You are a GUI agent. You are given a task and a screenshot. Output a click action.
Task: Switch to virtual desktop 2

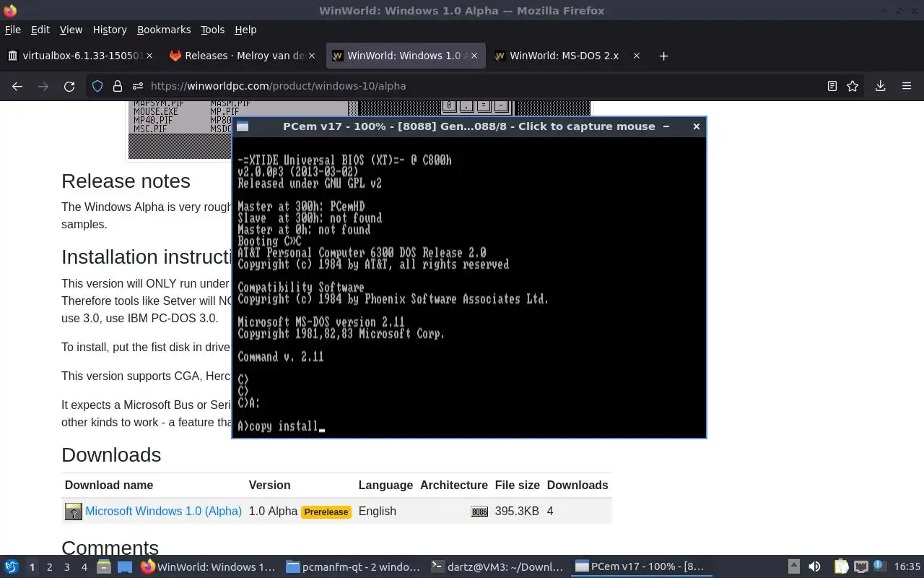[49, 567]
